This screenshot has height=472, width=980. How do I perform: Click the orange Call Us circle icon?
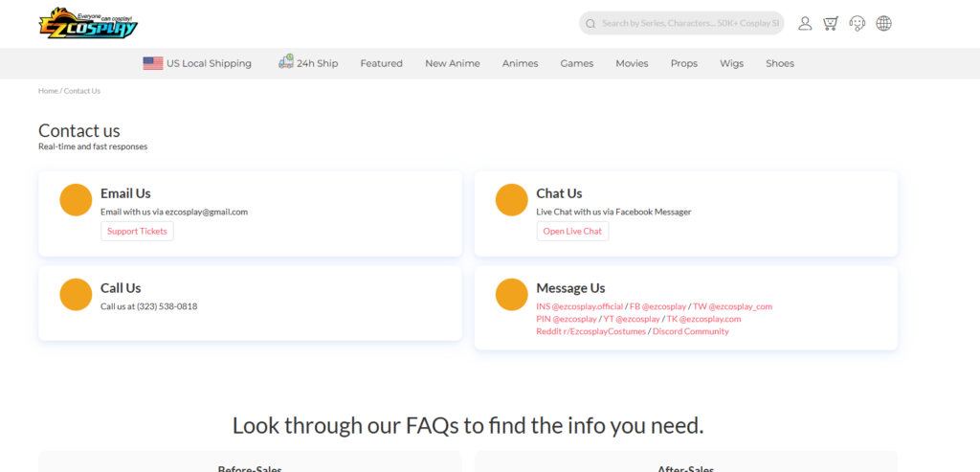pyautogui.click(x=76, y=295)
